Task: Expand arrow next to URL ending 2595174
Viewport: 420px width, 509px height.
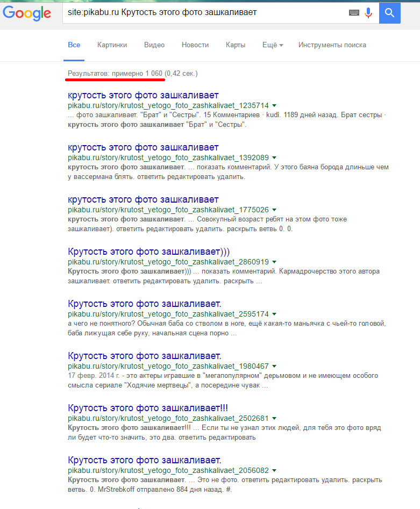Action: (274, 314)
